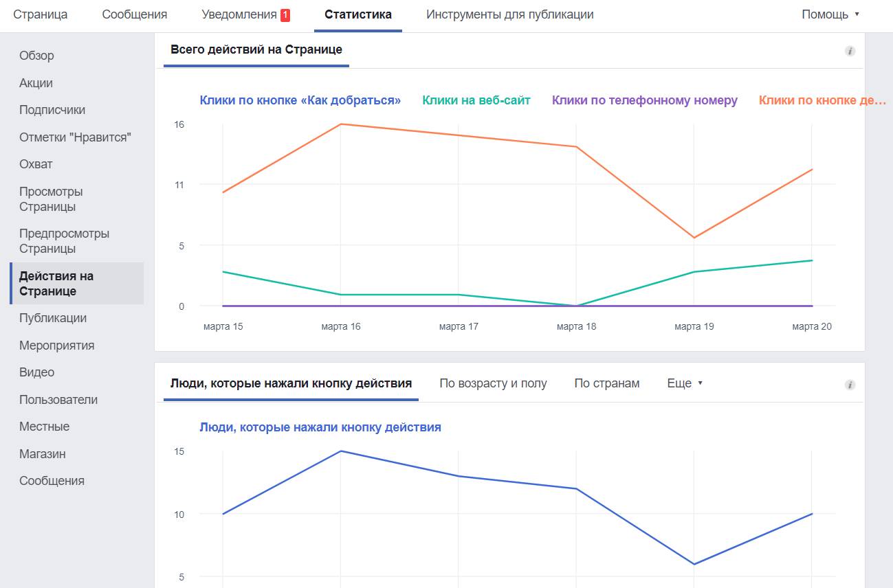Viewport: 893px width, 588px height.
Task: Open notifications with red badge
Action: click(245, 14)
